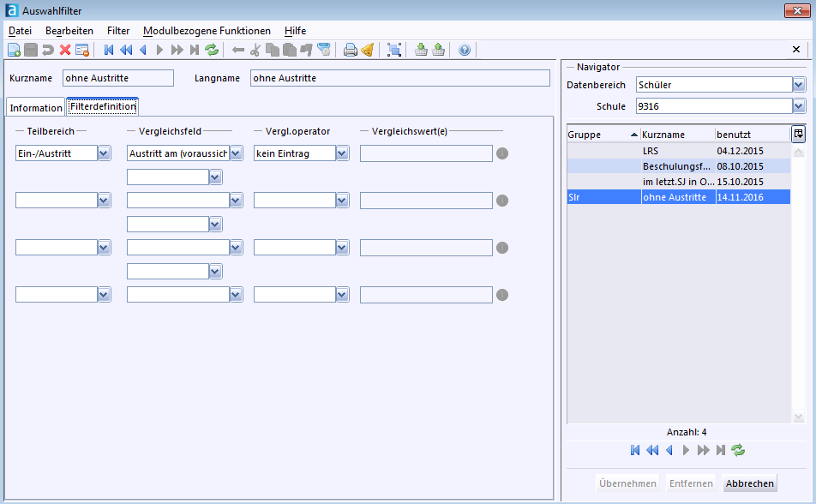Click the Abbrechen button
Screen dimensions: 816x504
(x=749, y=483)
